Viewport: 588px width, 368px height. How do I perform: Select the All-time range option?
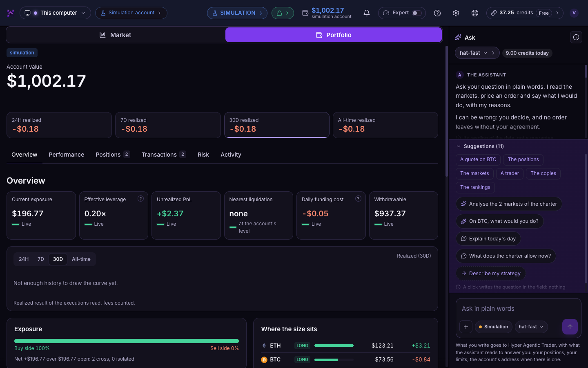tap(81, 259)
